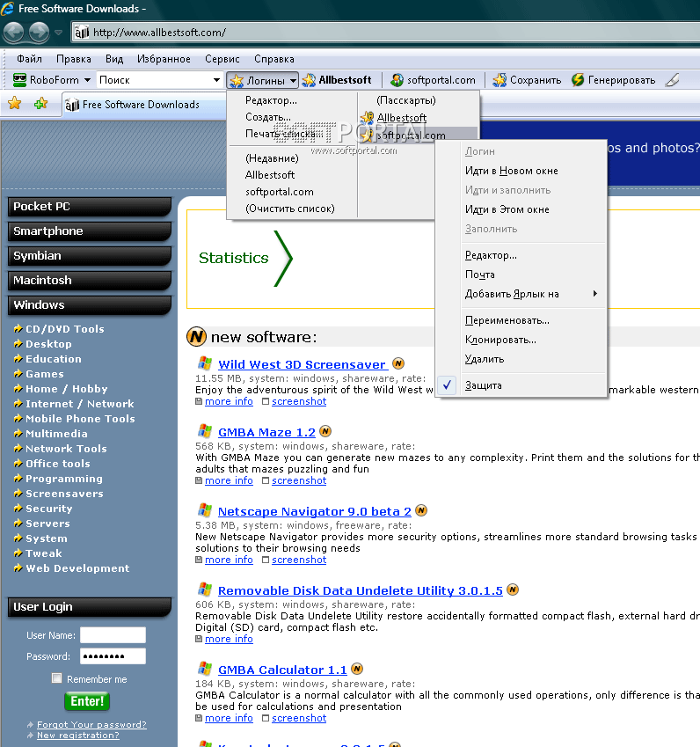Click the pencil icon on RoboForm toolbar
Image resolution: width=700 pixels, height=747 pixels.
coord(673,80)
